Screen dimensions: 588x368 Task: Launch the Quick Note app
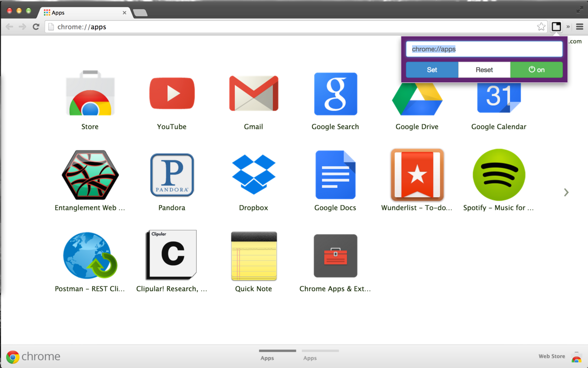[x=254, y=256]
